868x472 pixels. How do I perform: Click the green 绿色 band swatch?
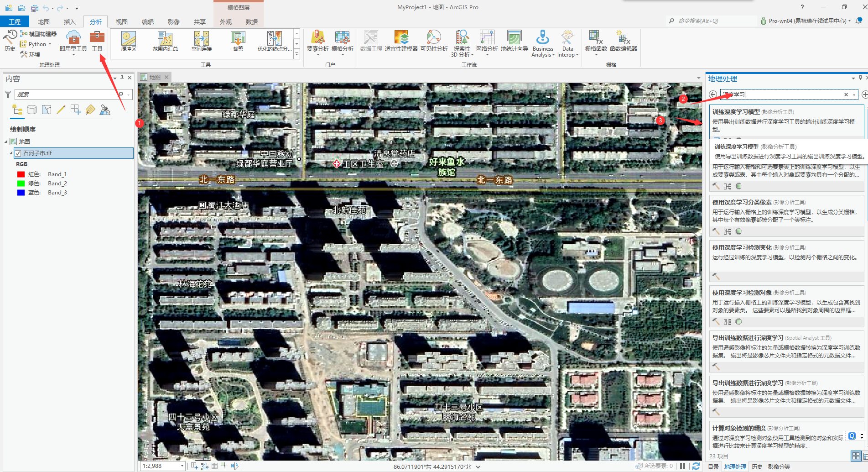[x=21, y=184]
